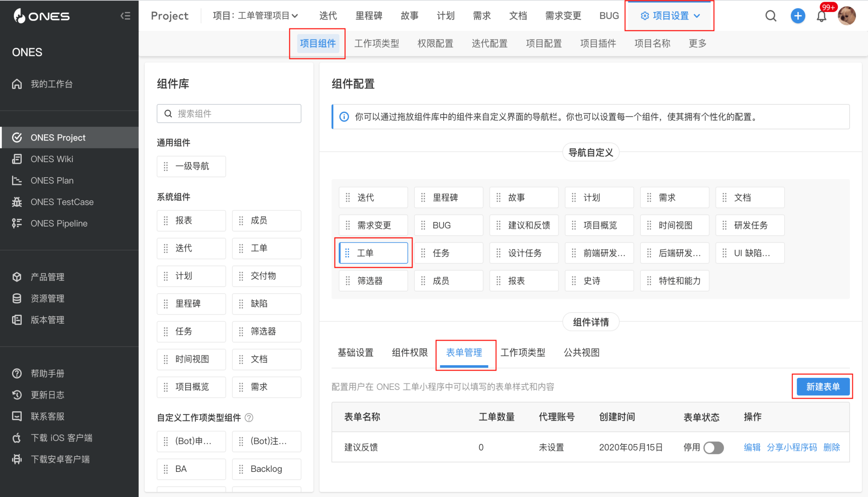
Task: Collapse the sidebar with the fold icon
Action: point(125,16)
